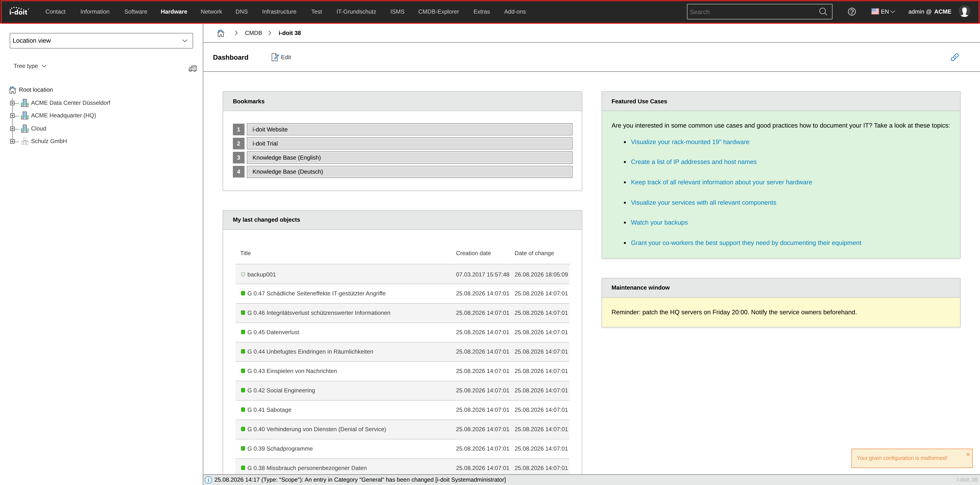This screenshot has width=980, height=485.
Task: Open the Software menu
Action: coord(136,11)
